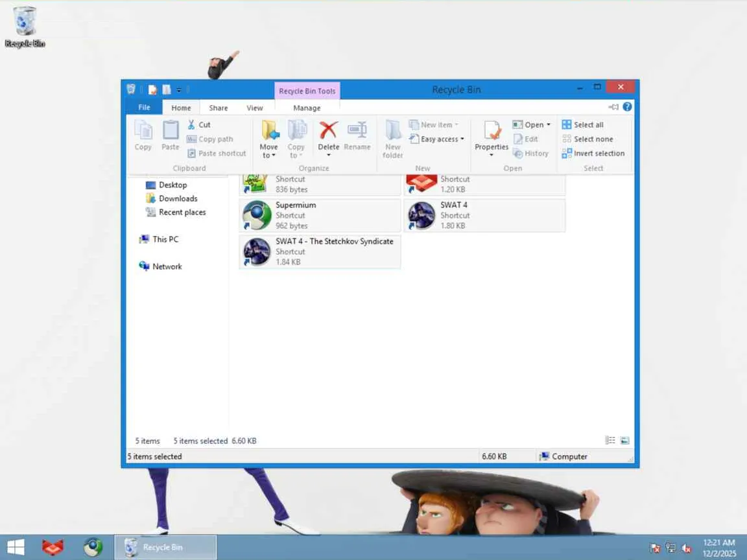Click the Computer status bar entry

tap(563, 457)
